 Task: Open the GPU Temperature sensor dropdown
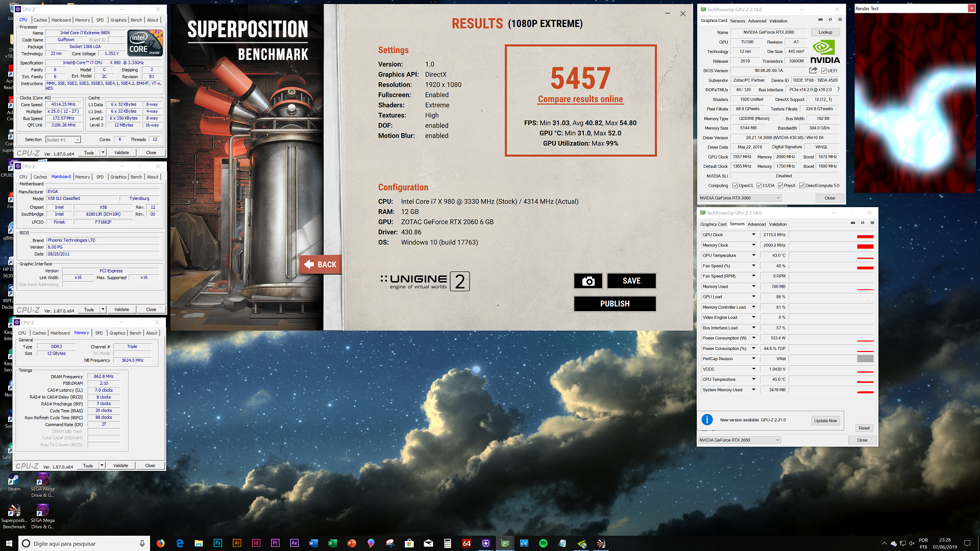click(x=753, y=255)
